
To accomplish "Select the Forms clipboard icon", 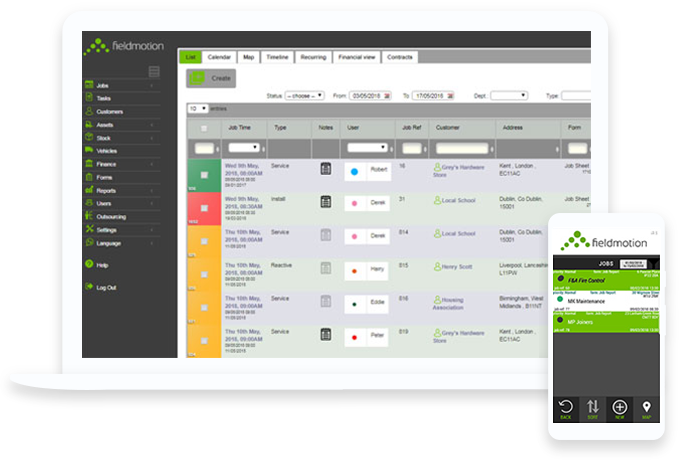I will point(89,177).
